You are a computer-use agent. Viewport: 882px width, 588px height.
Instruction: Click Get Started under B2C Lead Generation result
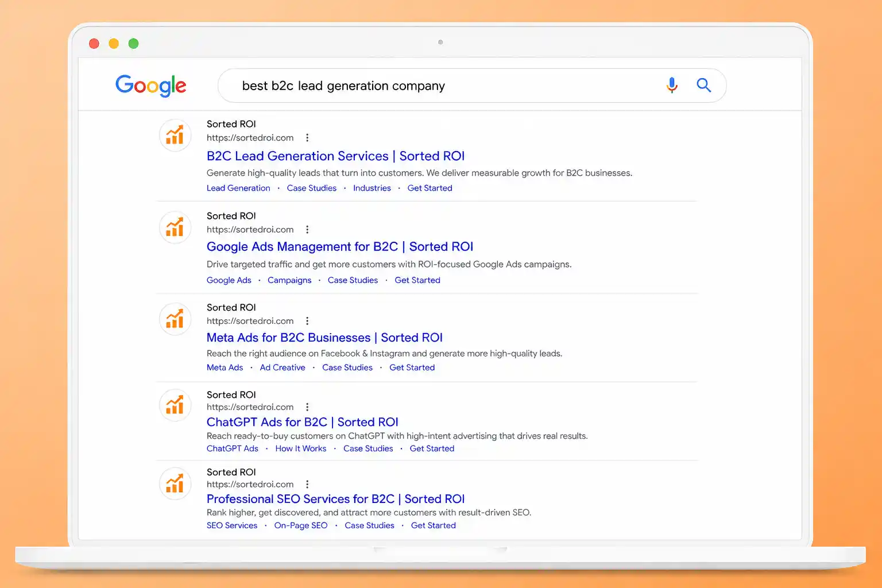(x=430, y=188)
